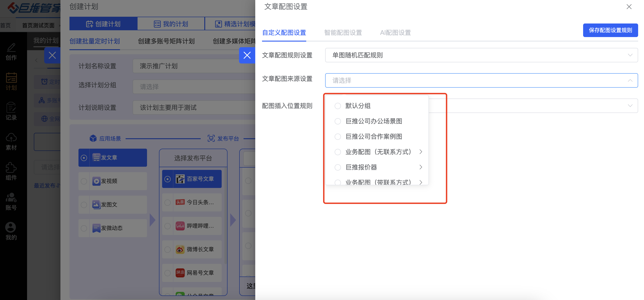Click the 发文章 scene button

pos(113,157)
